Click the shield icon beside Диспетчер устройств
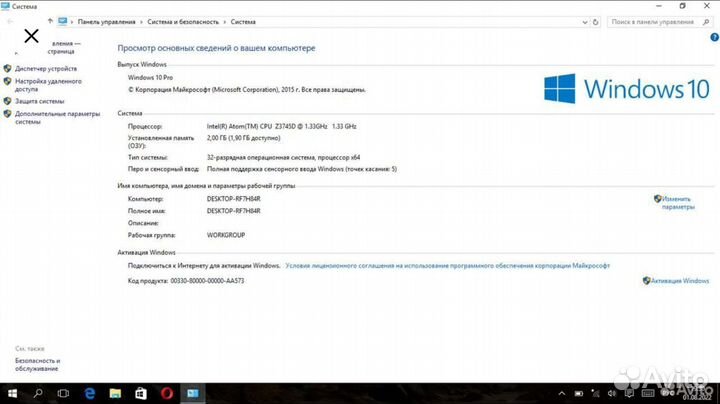The height and width of the screenshot is (404, 720). (x=7, y=68)
